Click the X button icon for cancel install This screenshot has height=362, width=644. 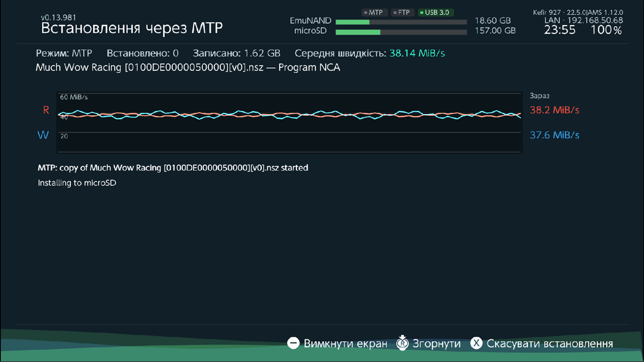click(476, 343)
